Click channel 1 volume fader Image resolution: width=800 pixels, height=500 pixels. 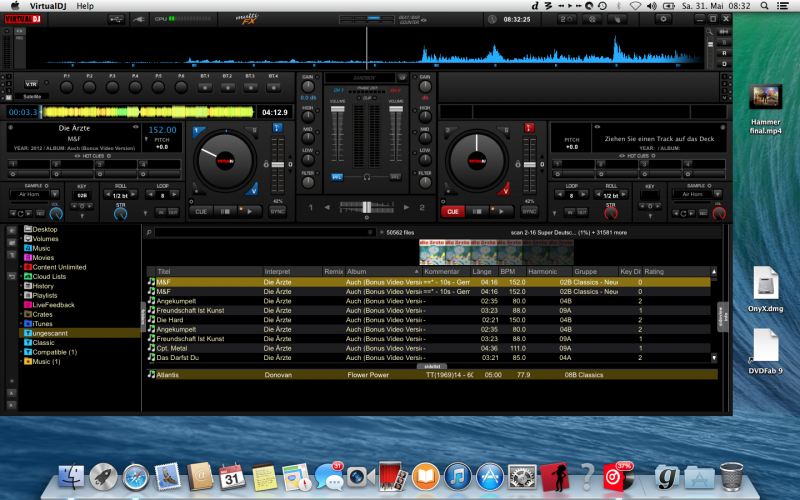[x=337, y=109]
